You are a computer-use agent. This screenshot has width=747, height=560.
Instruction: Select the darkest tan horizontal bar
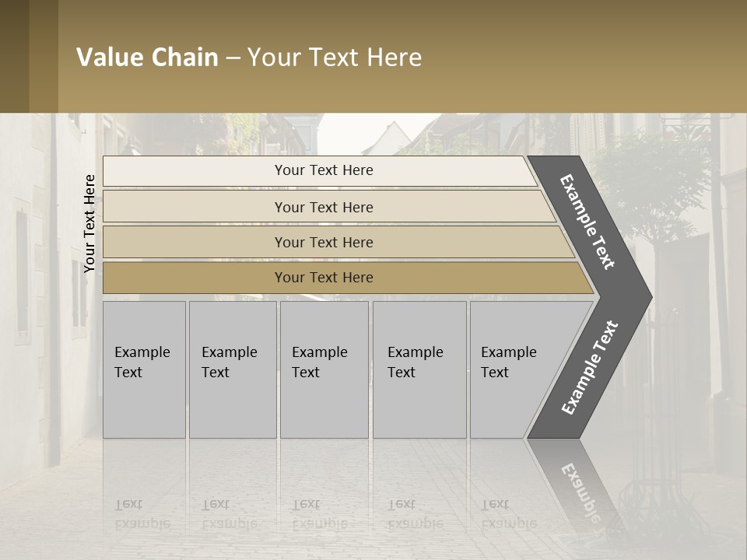323,278
